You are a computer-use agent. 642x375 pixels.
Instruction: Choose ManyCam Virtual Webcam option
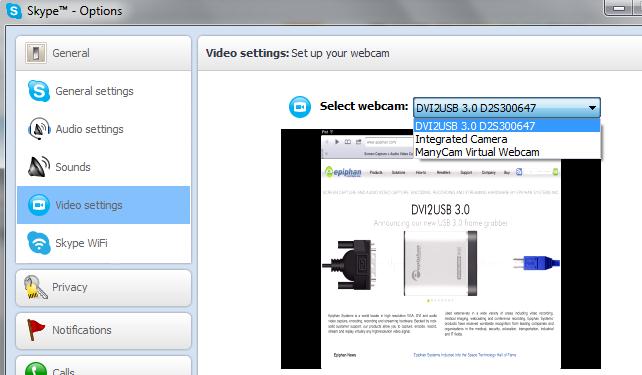pyautogui.click(x=507, y=152)
